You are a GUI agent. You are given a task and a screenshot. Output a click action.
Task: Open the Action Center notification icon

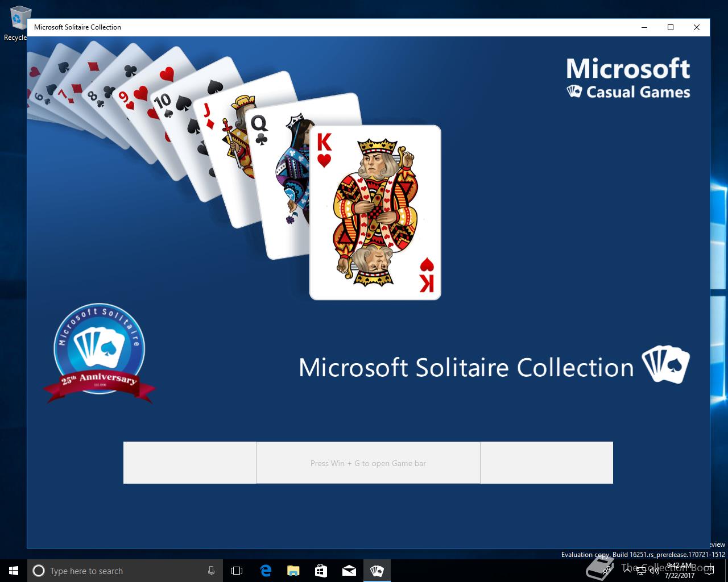[709, 571]
